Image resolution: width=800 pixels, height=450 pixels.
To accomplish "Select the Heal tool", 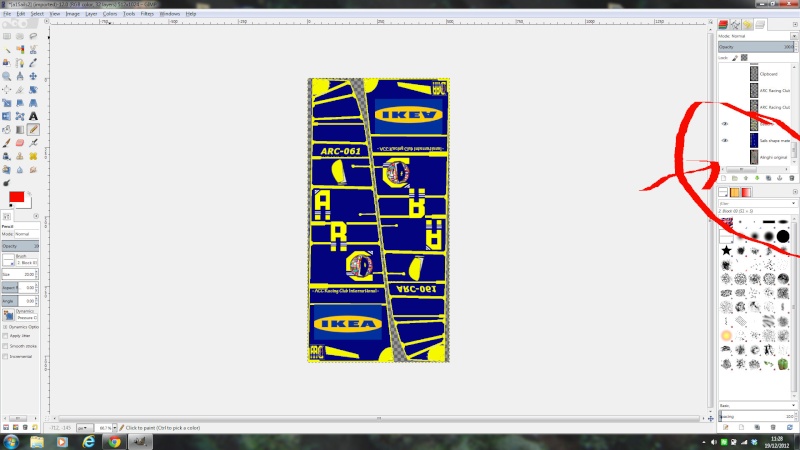I will click(x=33, y=156).
